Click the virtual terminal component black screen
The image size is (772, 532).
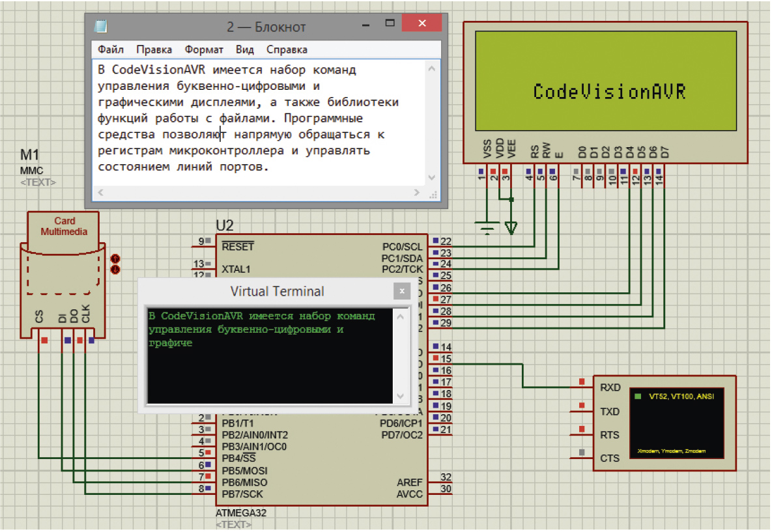click(x=676, y=423)
